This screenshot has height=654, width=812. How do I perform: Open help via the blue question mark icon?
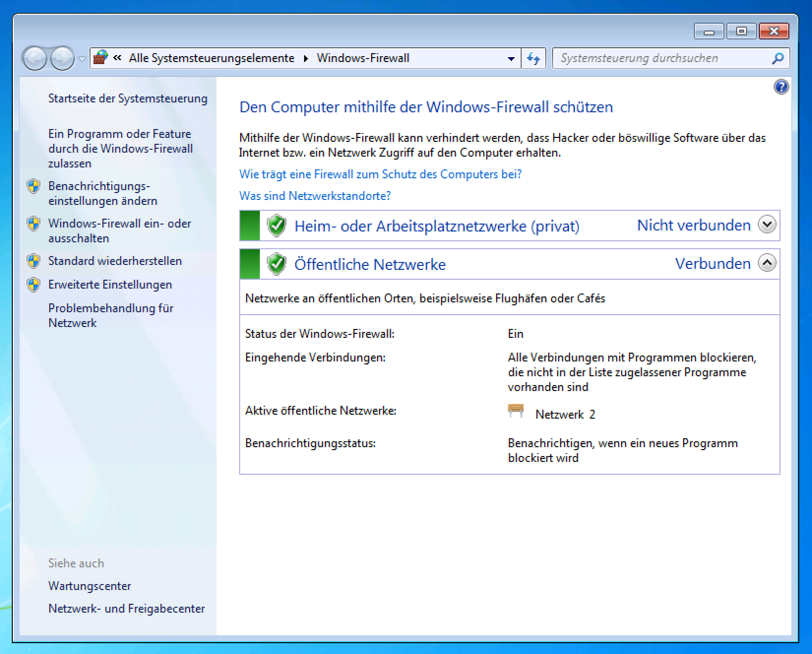pyautogui.click(x=781, y=86)
